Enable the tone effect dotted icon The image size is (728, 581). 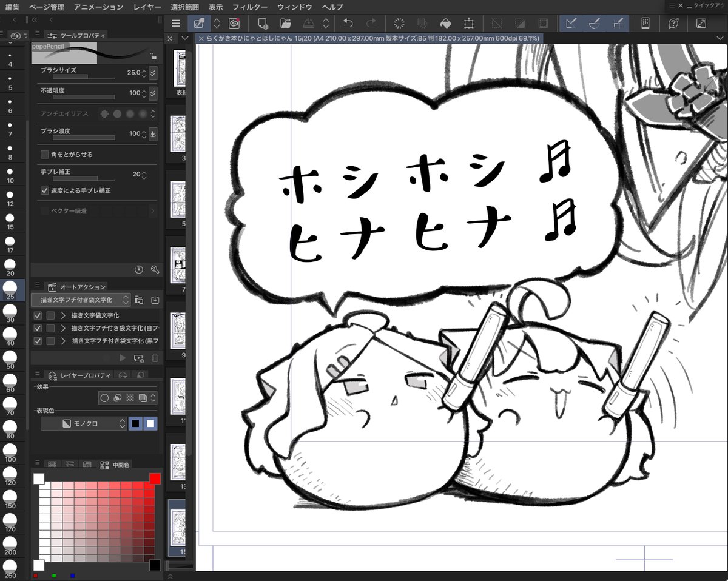point(129,398)
